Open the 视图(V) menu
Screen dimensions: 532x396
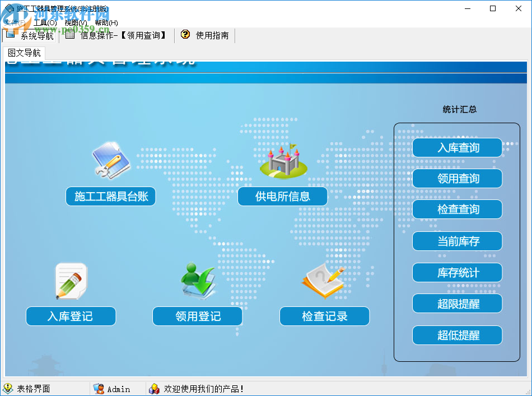[76, 23]
